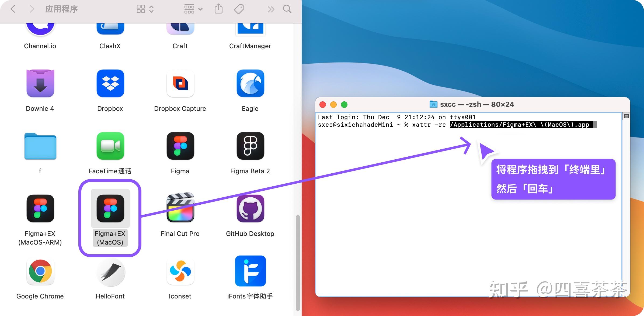Click the highlighted path in Terminal
Screen dimensions: 644x316
[x=521, y=125]
